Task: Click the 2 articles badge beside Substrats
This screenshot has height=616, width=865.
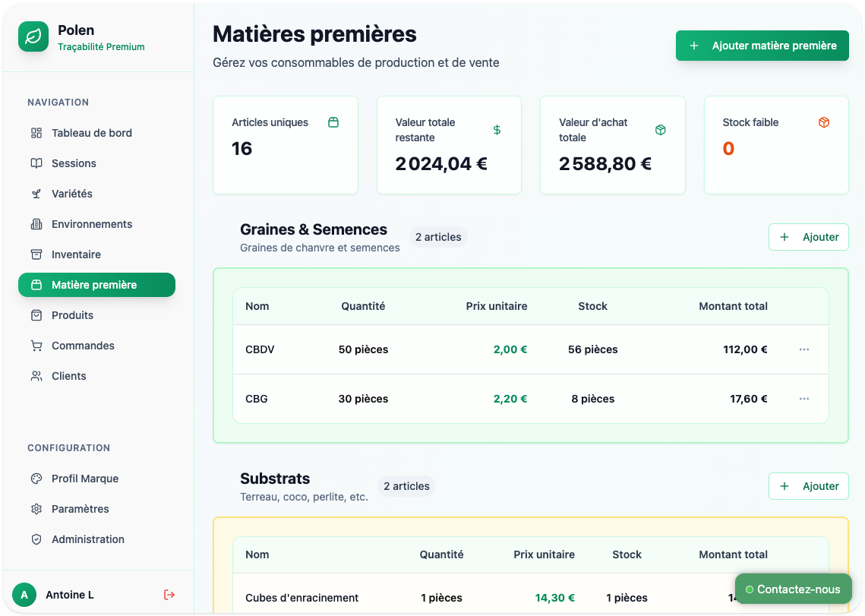Action: (406, 486)
